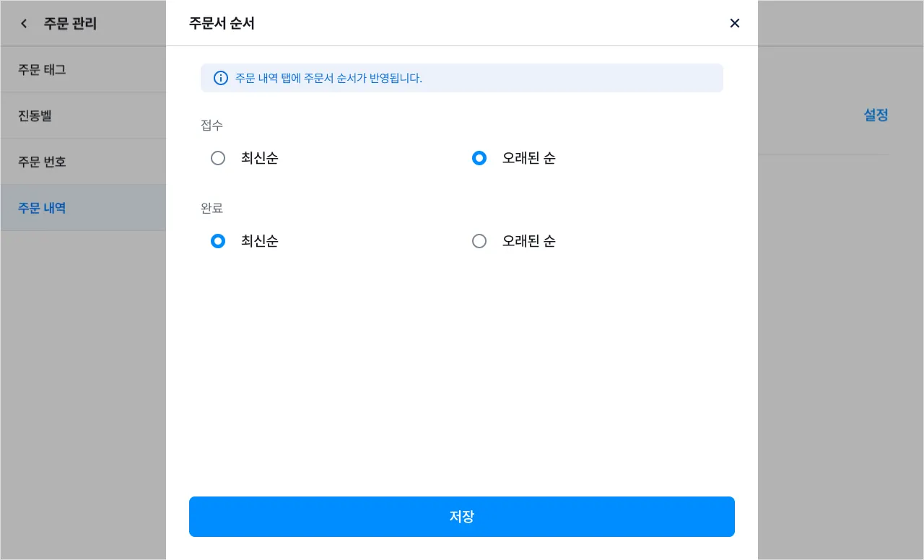Screen dimensions: 924x560
Task: Click the 접수 section label
Action: [212, 126]
